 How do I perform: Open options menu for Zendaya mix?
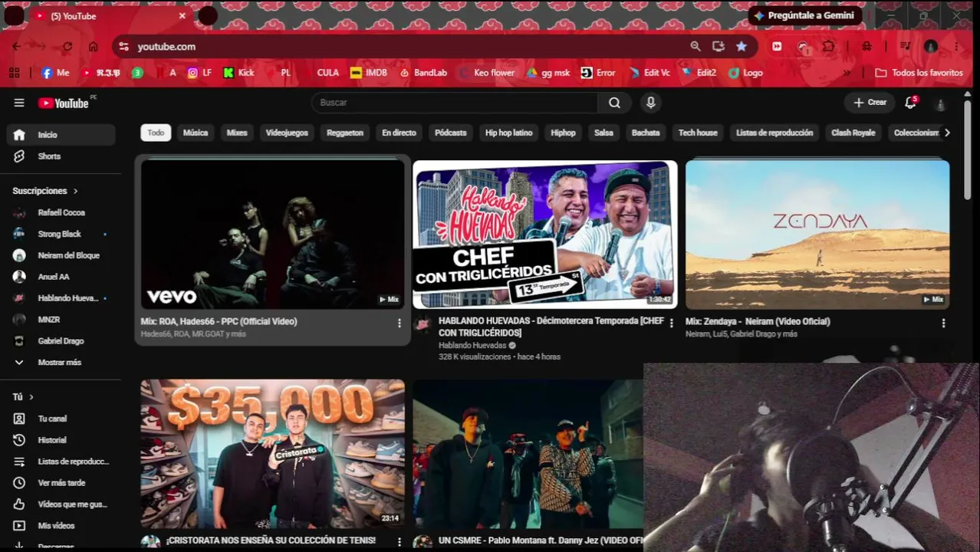point(943,324)
